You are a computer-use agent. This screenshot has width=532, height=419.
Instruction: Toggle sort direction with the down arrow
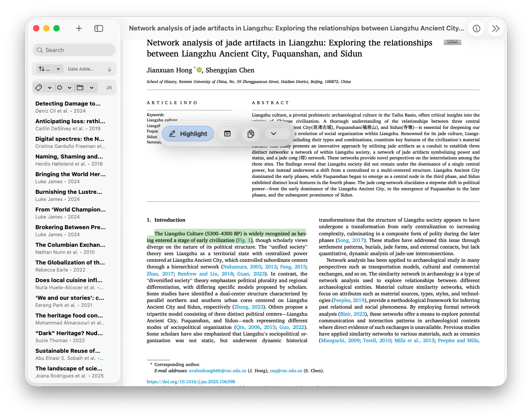click(109, 69)
